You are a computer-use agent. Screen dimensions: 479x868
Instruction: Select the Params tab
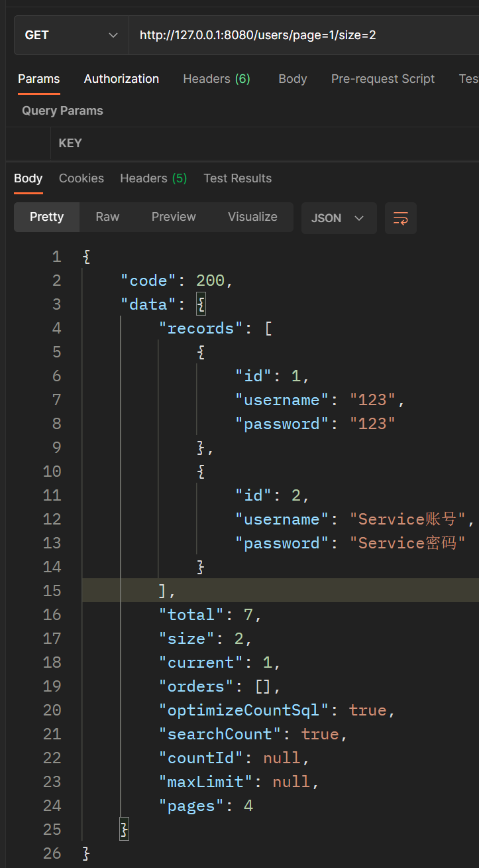38,79
